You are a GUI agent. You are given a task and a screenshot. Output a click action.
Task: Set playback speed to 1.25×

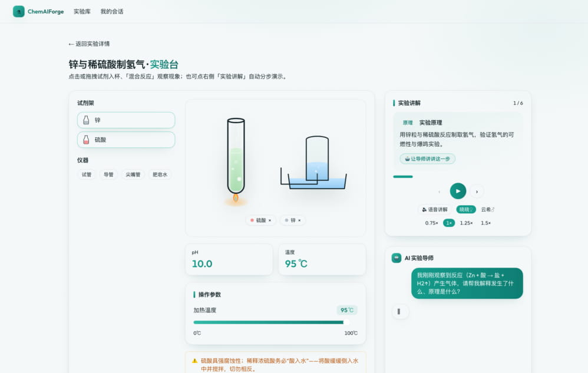(466, 223)
